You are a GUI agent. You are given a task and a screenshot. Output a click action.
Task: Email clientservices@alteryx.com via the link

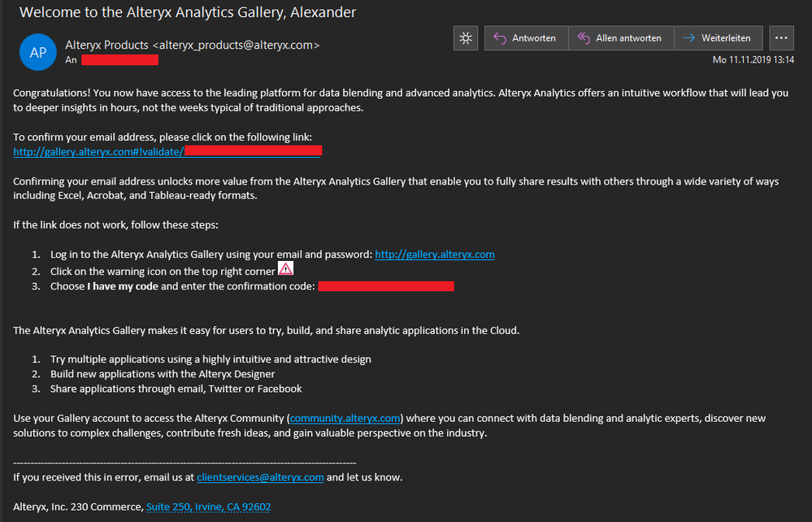[260, 477]
